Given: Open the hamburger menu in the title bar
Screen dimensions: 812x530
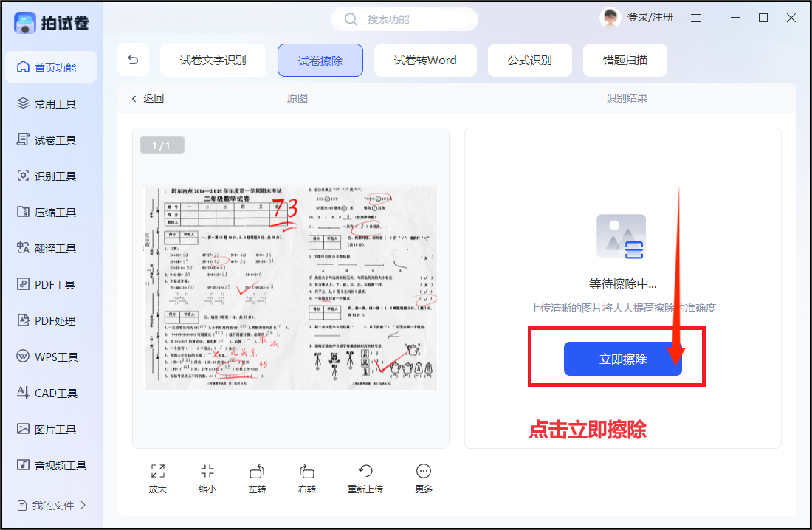Looking at the screenshot, I should coord(696,18).
